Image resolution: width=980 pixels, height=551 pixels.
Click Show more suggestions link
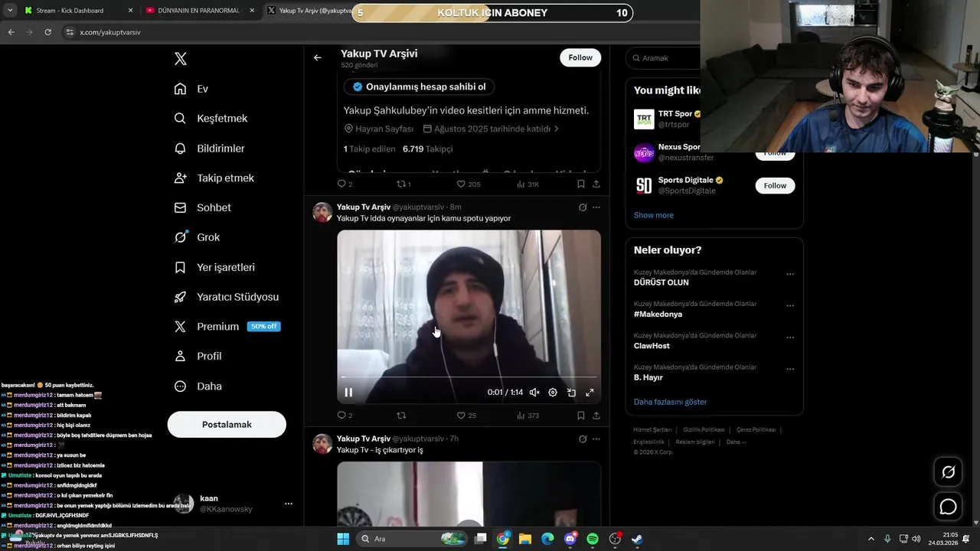[654, 215]
